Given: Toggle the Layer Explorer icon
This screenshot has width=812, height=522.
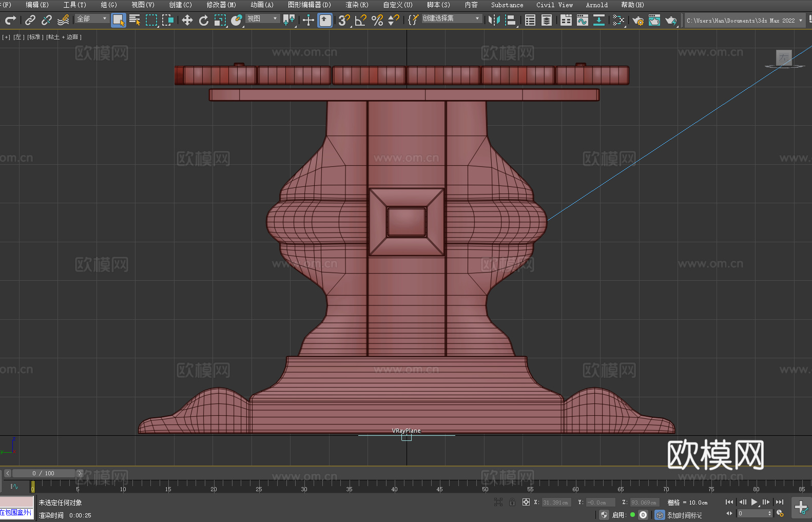Looking at the screenshot, I should pos(547,20).
